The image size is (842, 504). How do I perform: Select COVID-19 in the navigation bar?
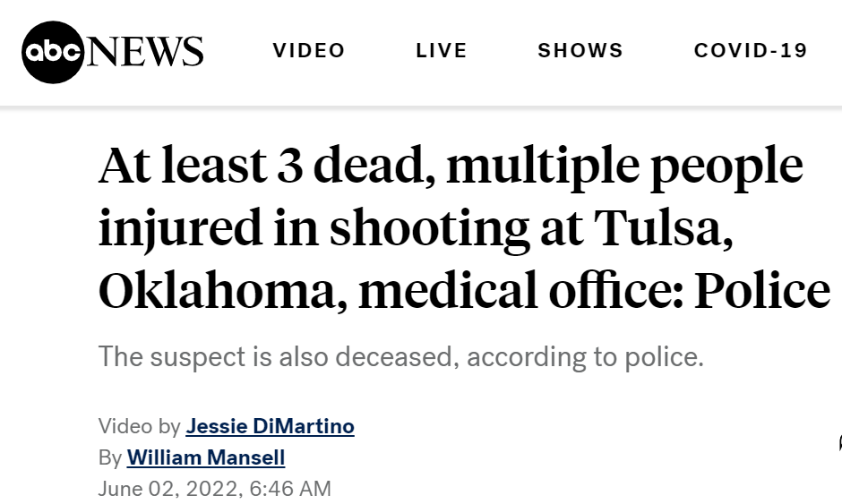(x=751, y=50)
